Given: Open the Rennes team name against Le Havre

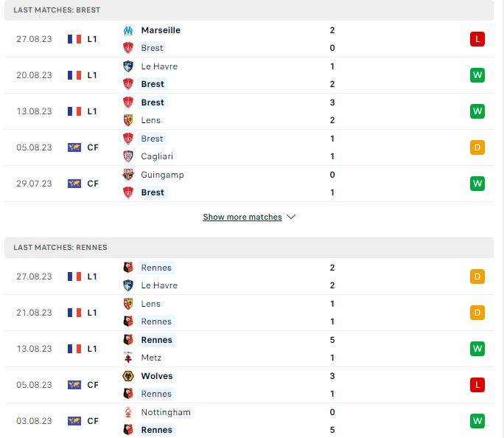Looking at the screenshot, I should tap(156, 268).
